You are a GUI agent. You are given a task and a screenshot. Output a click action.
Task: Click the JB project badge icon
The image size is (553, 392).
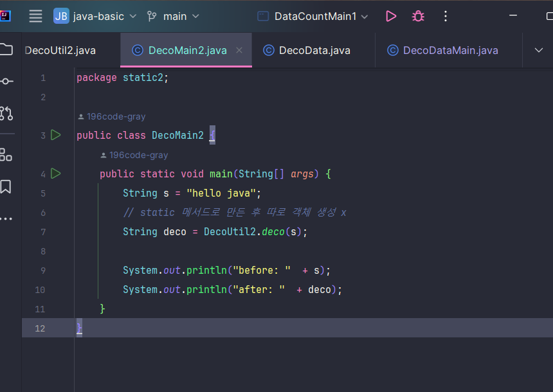click(x=61, y=16)
